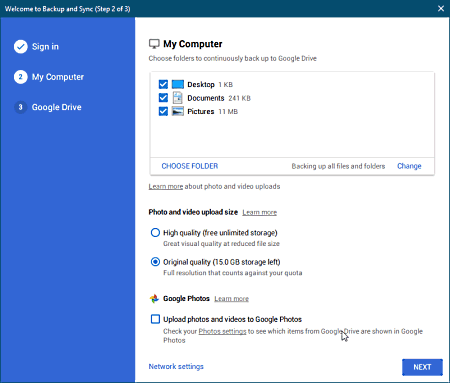Open the Google Drive step in sidebar
This screenshot has width=450, height=383.
[x=57, y=107]
